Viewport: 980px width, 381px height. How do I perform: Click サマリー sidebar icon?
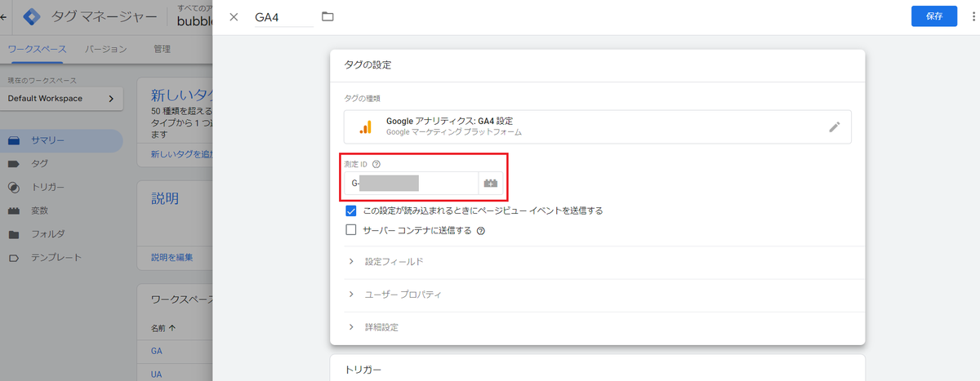point(13,140)
